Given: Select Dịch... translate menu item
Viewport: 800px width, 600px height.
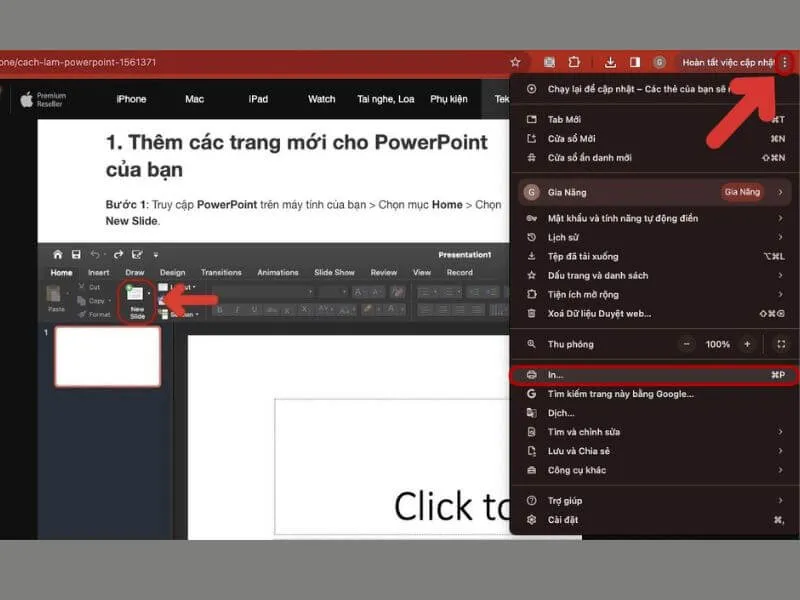Looking at the screenshot, I should pos(655,413).
